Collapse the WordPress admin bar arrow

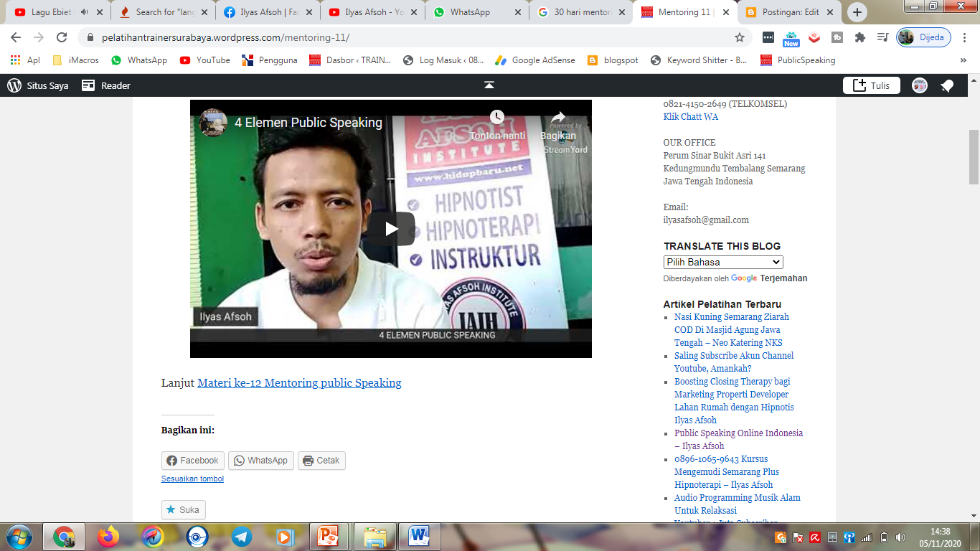click(489, 85)
